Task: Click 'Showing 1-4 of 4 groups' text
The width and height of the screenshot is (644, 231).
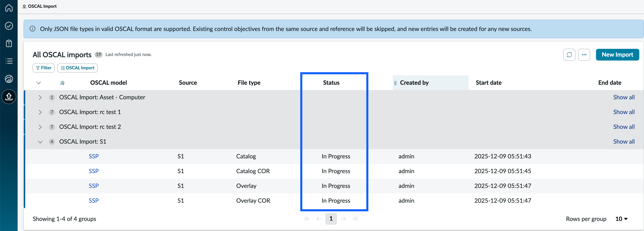Action: (64, 219)
